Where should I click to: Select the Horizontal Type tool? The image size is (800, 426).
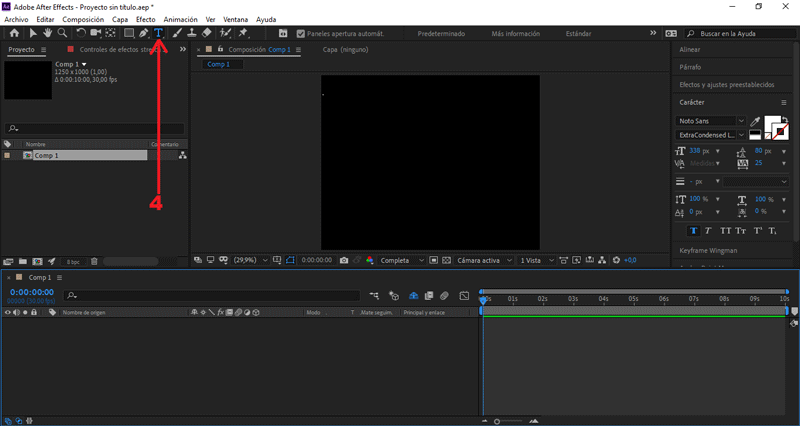159,33
